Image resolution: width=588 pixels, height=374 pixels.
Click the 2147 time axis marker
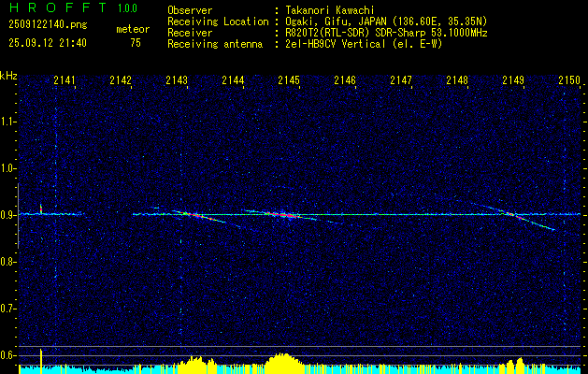[401, 80]
